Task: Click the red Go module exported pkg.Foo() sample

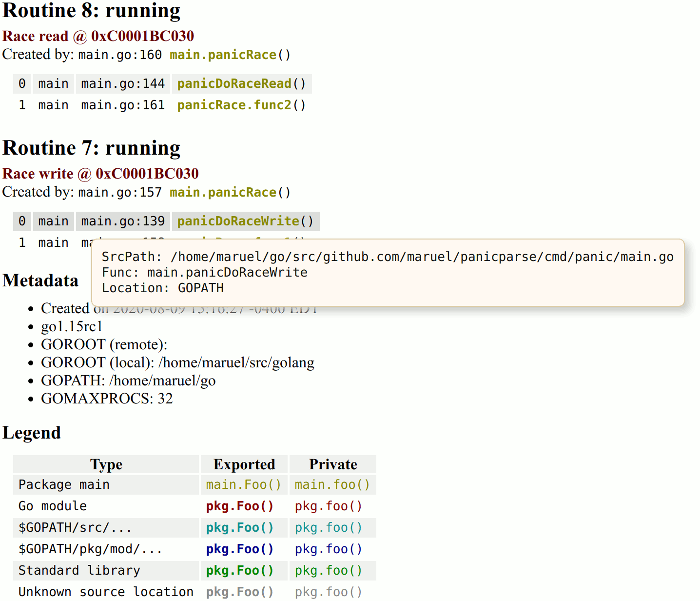Action: tap(239, 506)
